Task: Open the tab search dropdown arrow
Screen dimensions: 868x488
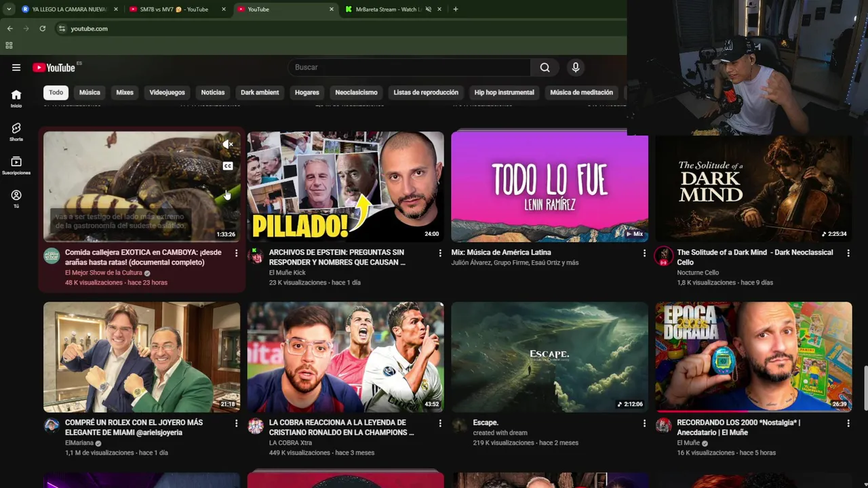Action: tap(8, 9)
